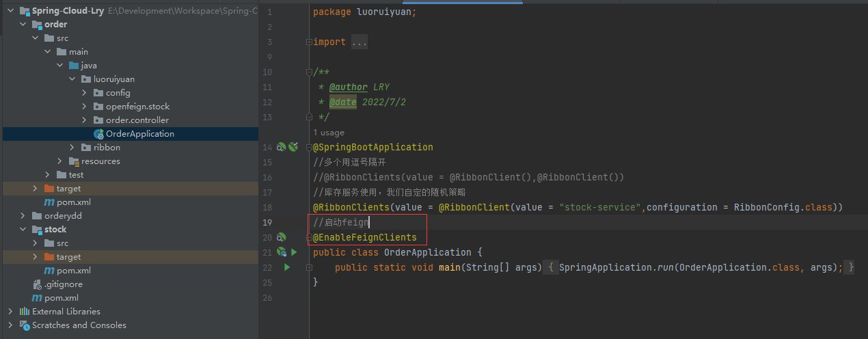
Task: Expand the config package
Action: 84,93
